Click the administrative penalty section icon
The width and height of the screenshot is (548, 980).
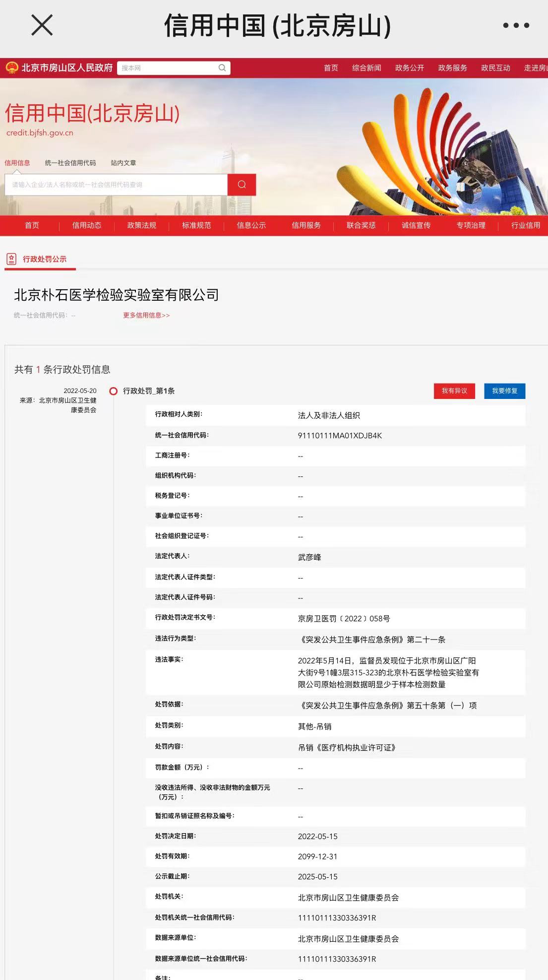click(x=11, y=259)
